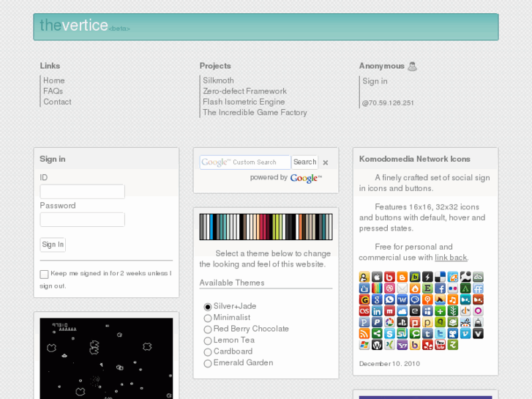This screenshot has width=532, height=399.
Task: Open the Home link
Action: [x=54, y=81]
